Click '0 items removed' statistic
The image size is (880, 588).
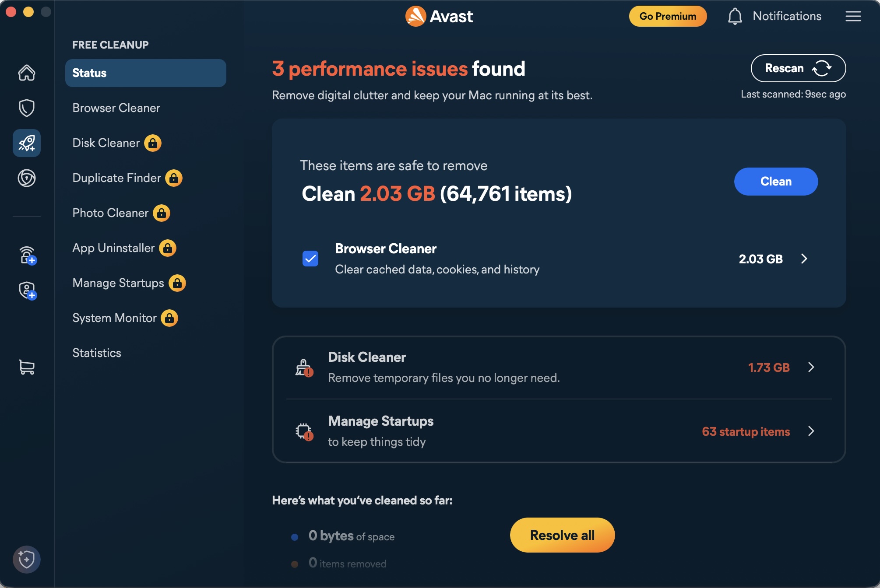(x=347, y=563)
